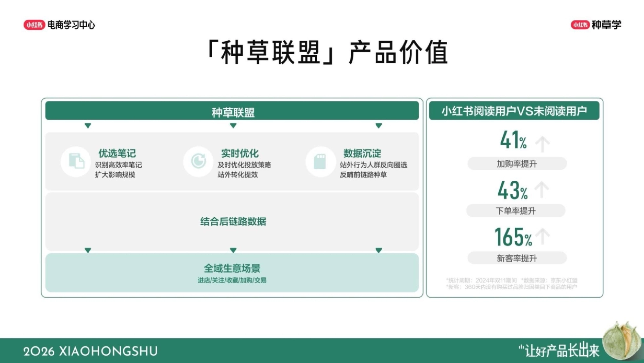Click the 优选笔记 document icon

click(x=76, y=161)
